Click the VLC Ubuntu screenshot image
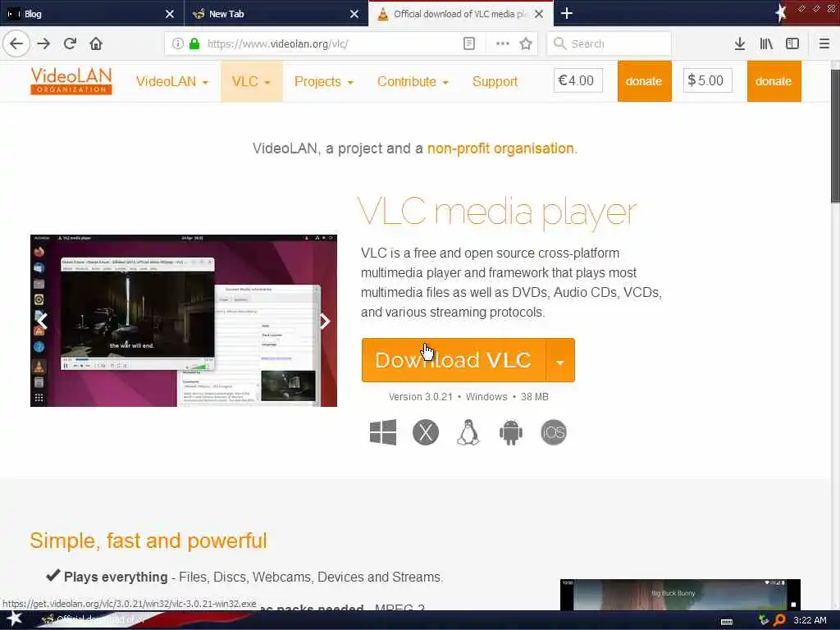Viewport: 840px width, 630px height. pyautogui.click(x=184, y=321)
